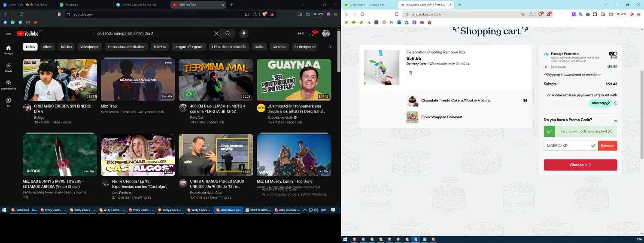Viewport: 644px width, 243px height.
Task: Clear the YouTube search box text
Action: 216,34
